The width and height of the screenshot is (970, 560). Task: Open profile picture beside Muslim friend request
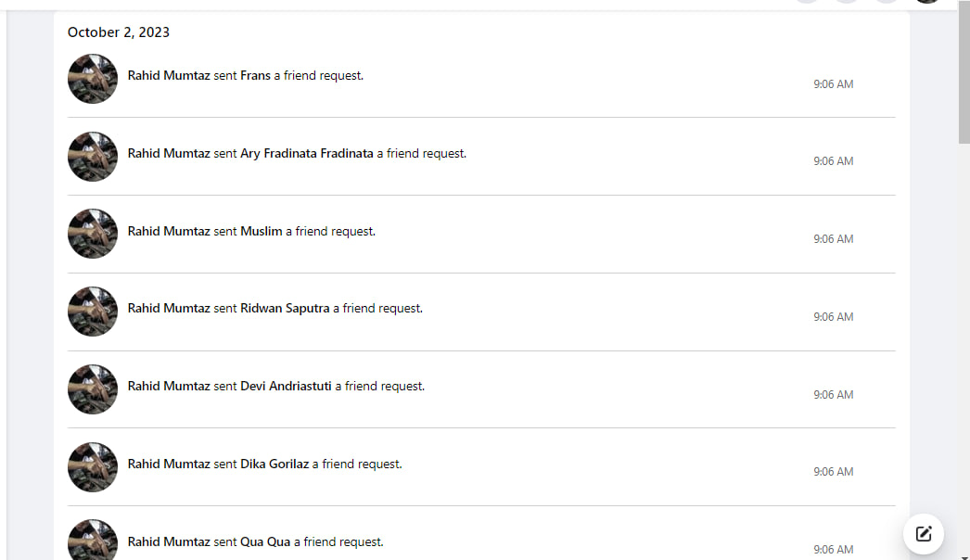[93, 234]
